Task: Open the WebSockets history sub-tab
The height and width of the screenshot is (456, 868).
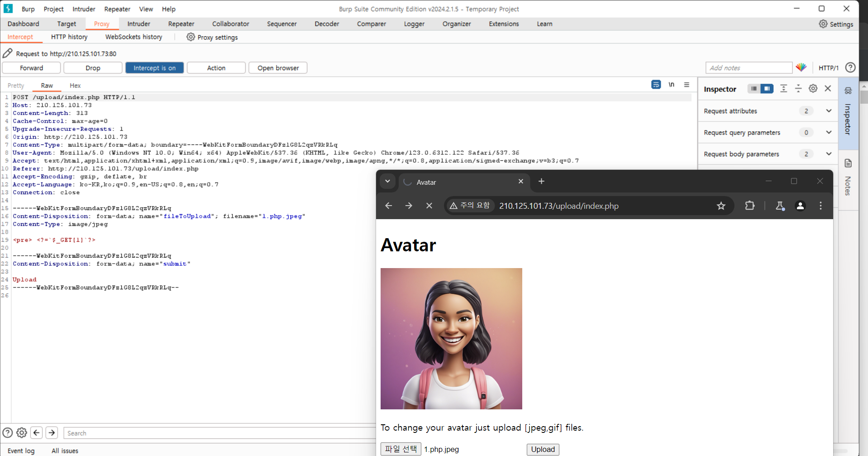Action: [x=134, y=37]
